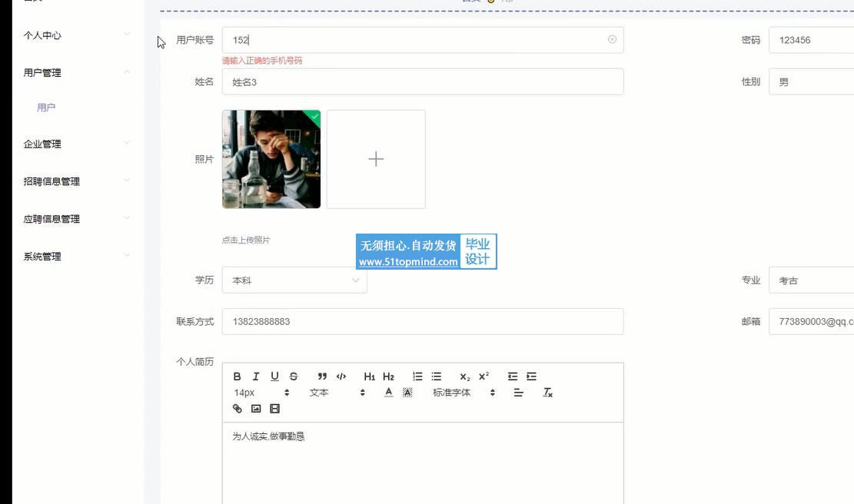The height and width of the screenshot is (504, 854).
Task: Click into the 用户账号 input field
Action: pos(423,40)
